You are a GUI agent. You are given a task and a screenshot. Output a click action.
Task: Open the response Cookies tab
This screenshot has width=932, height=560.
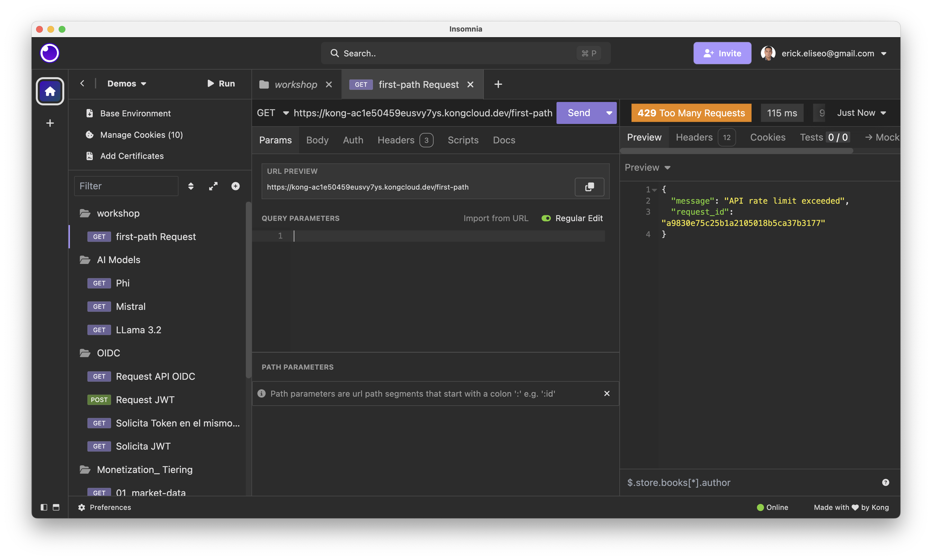pos(767,137)
